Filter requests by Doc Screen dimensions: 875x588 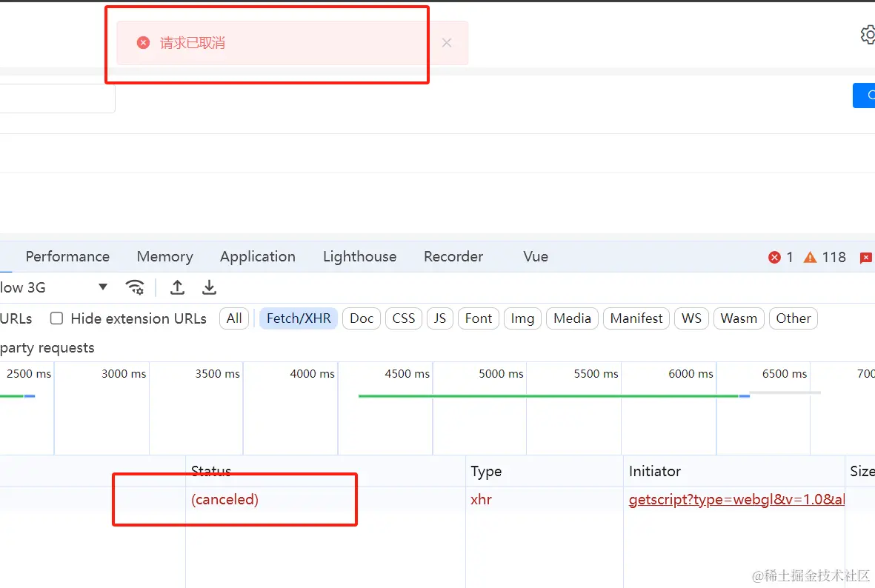(x=362, y=318)
